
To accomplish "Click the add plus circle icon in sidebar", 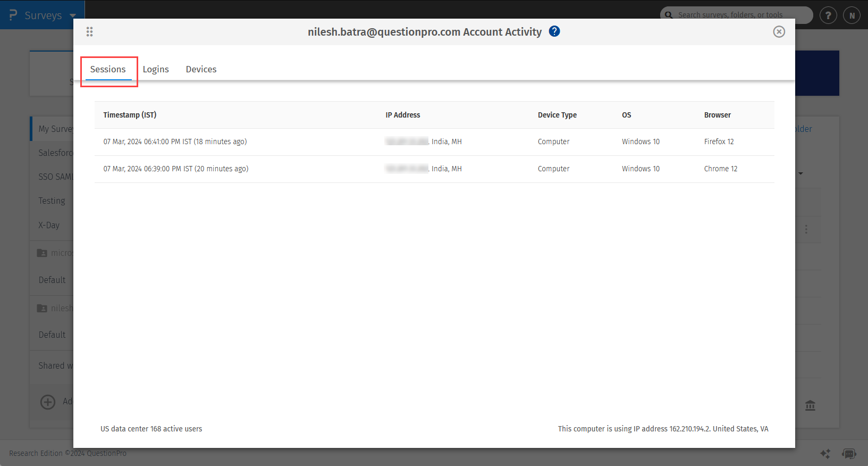I will 48,402.
